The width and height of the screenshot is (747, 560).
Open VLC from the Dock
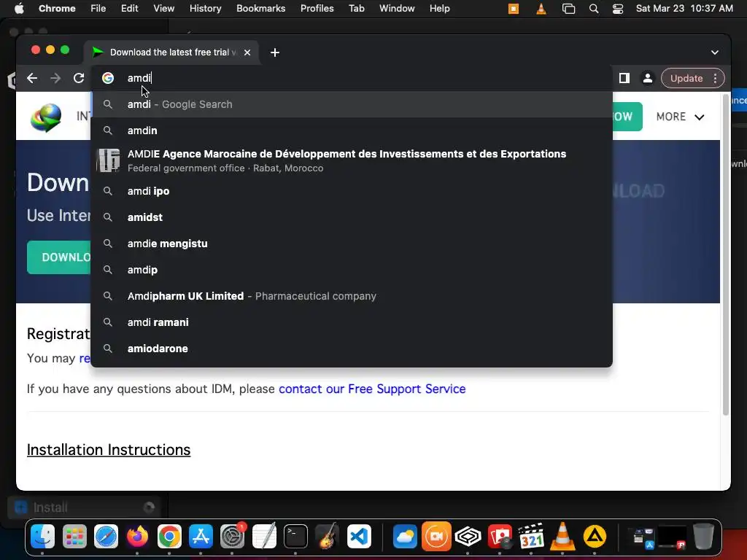pyautogui.click(x=562, y=537)
